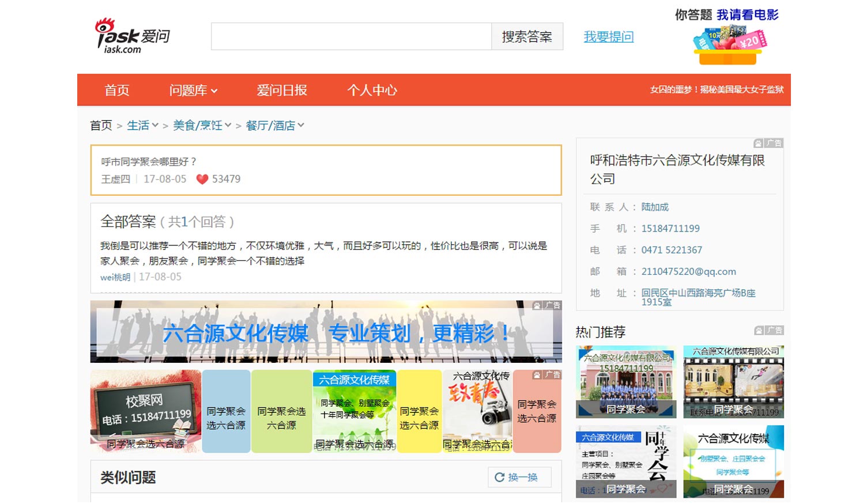This screenshot has height=504, width=867.
Task: Click the red heart icon beside 53479
Action: pyautogui.click(x=202, y=179)
